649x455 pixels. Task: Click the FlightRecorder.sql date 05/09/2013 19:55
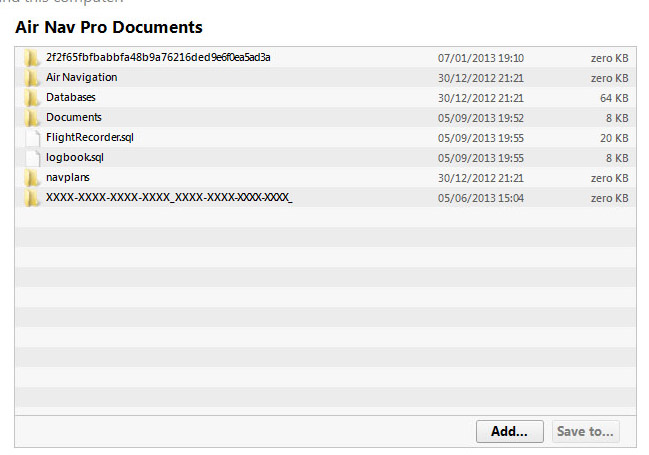(x=481, y=138)
